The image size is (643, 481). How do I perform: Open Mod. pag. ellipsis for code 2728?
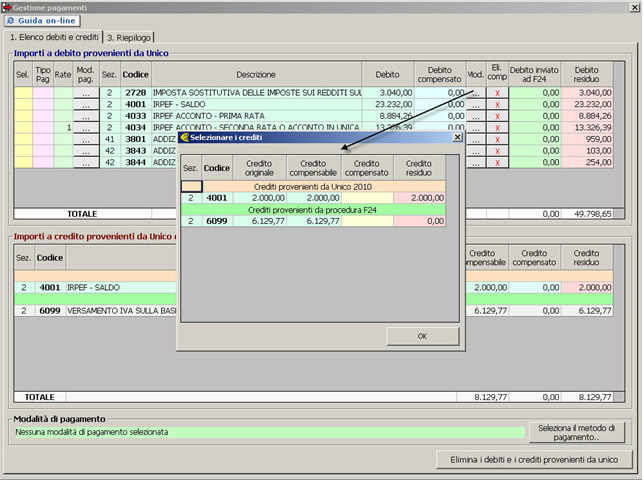point(86,93)
